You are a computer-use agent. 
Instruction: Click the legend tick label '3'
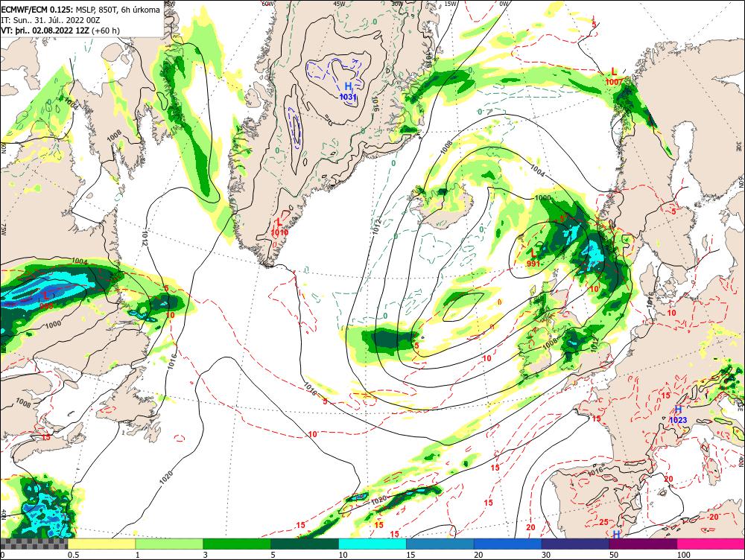[x=206, y=555]
